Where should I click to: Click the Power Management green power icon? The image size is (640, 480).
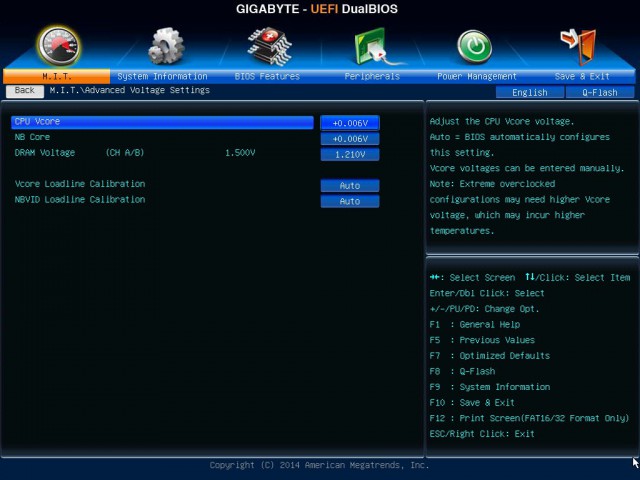click(x=475, y=47)
